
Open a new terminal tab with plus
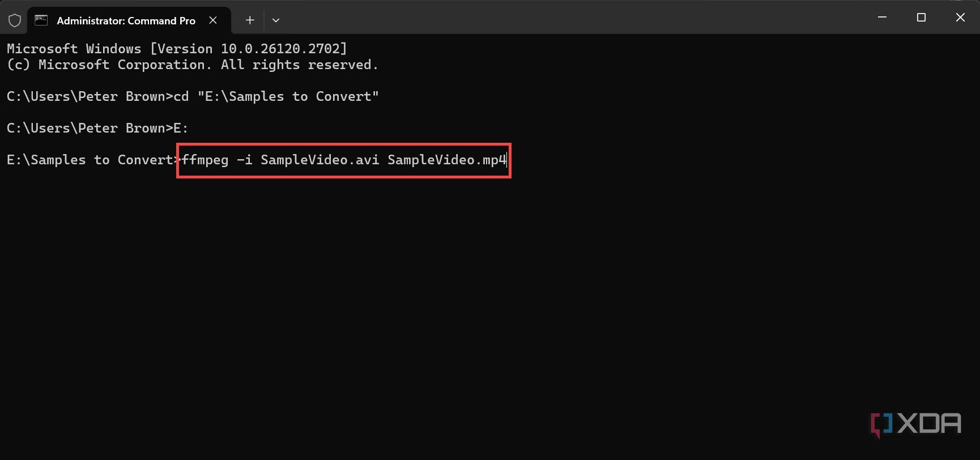tap(250, 20)
